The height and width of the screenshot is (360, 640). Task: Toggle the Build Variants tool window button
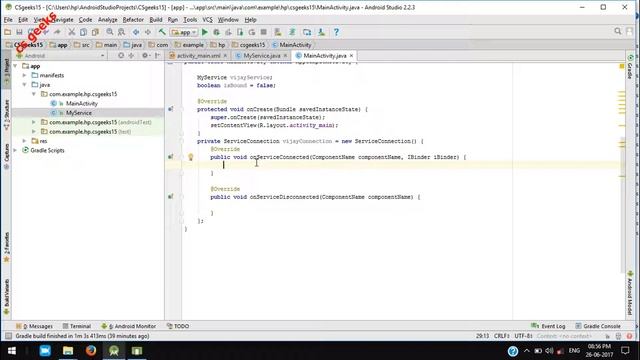pos(7,297)
